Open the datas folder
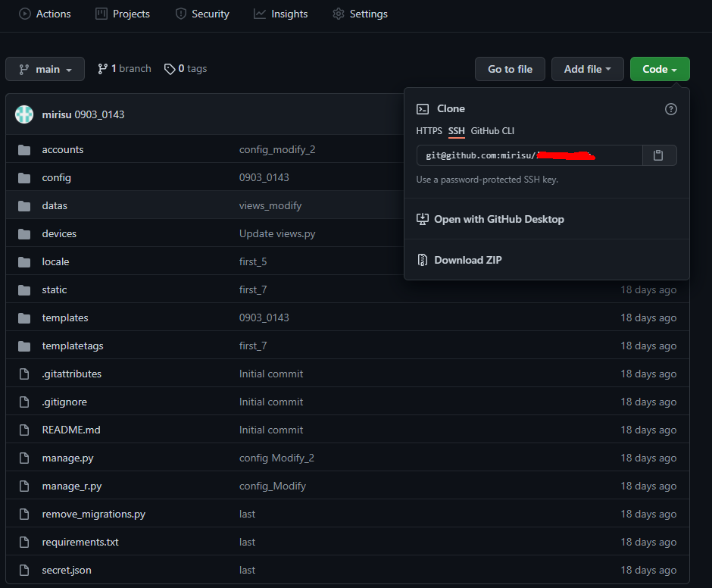 coord(55,206)
